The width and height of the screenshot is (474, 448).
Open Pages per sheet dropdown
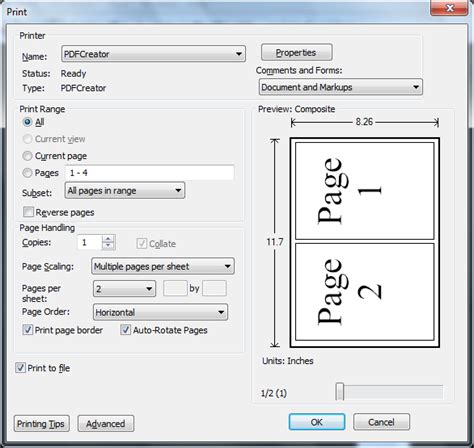(x=124, y=289)
